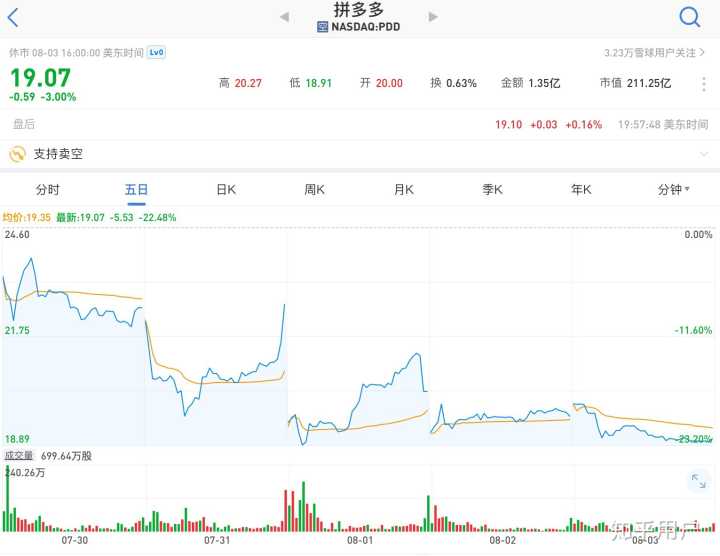This screenshot has height=556, width=720.
Task: Open 雪球用户关注 followers chevron
Action: click(x=704, y=53)
